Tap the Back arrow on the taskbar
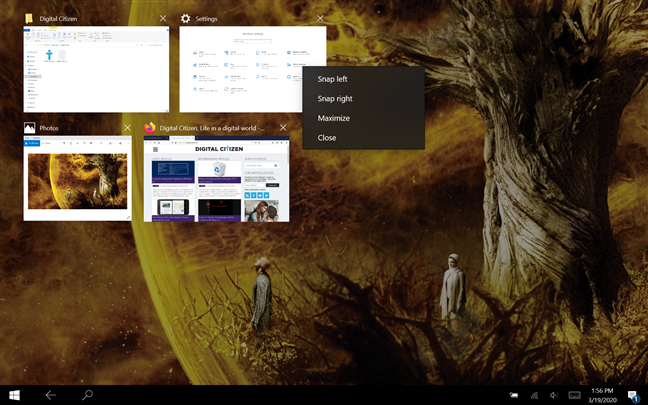This screenshot has width=648, height=405. click(x=50, y=395)
